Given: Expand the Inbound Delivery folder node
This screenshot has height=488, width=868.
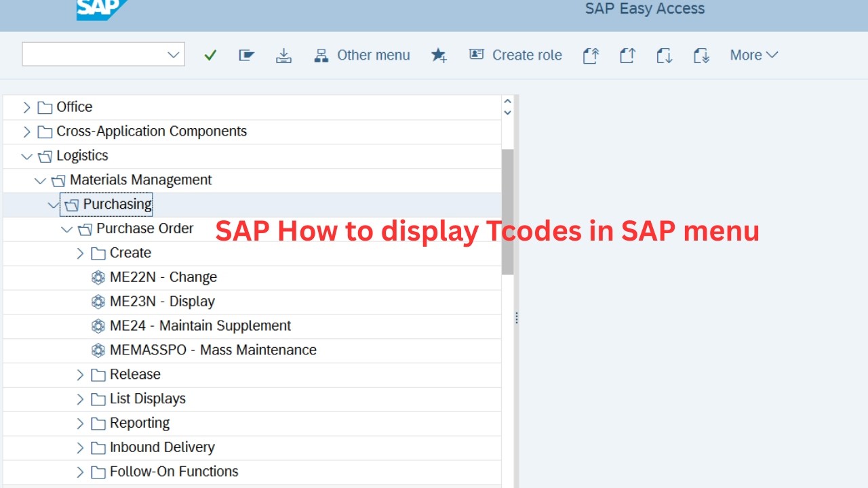Looking at the screenshot, I should point(80,448).
